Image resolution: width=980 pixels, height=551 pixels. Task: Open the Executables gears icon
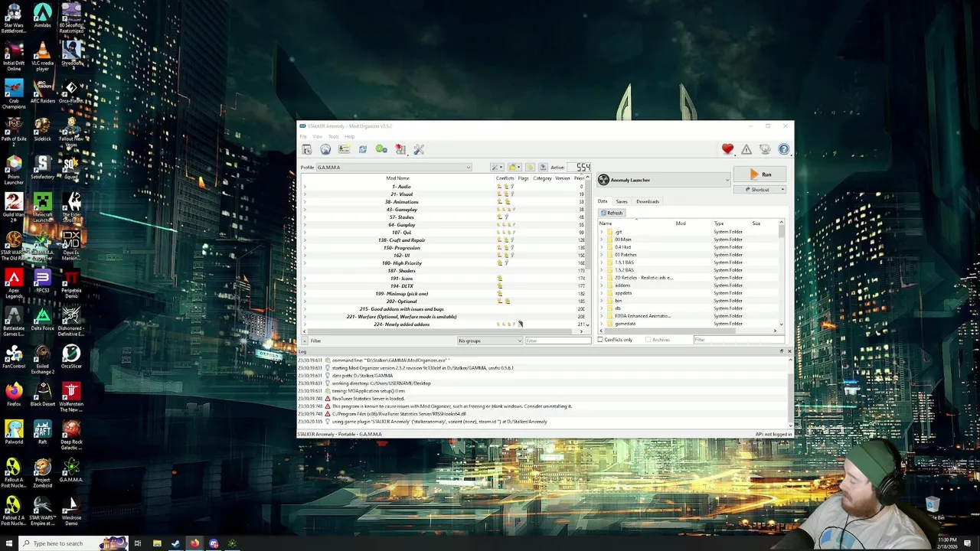[x=381, y=149]
